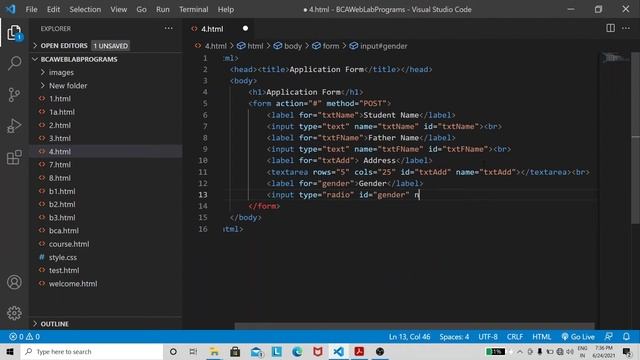Image resolution: width=640 pixels, height=360 pixels.
Task: Open test.html file
Action: 105,270
